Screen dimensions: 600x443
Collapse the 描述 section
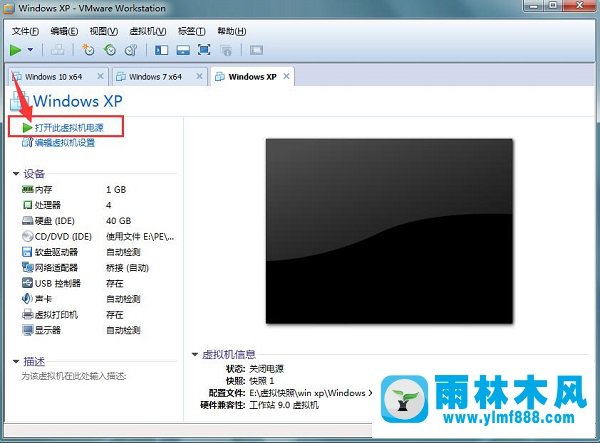click(x=16, y=361)
